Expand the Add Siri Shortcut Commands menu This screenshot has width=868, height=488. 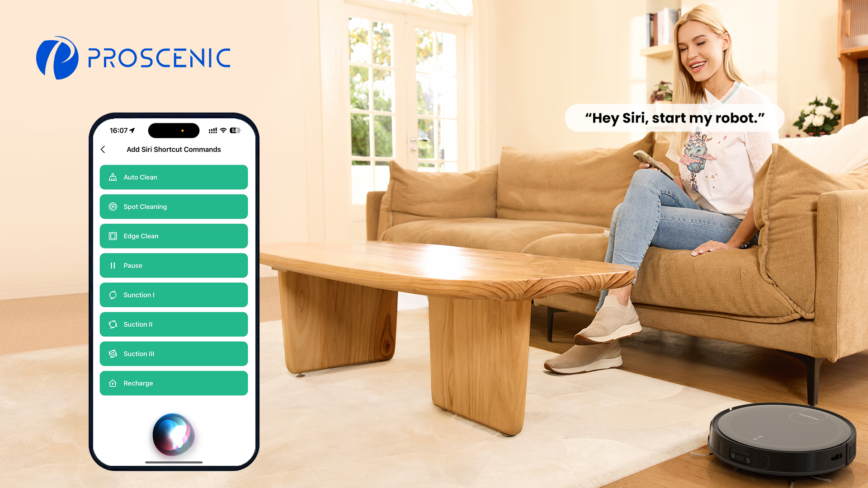coord(174,149)
